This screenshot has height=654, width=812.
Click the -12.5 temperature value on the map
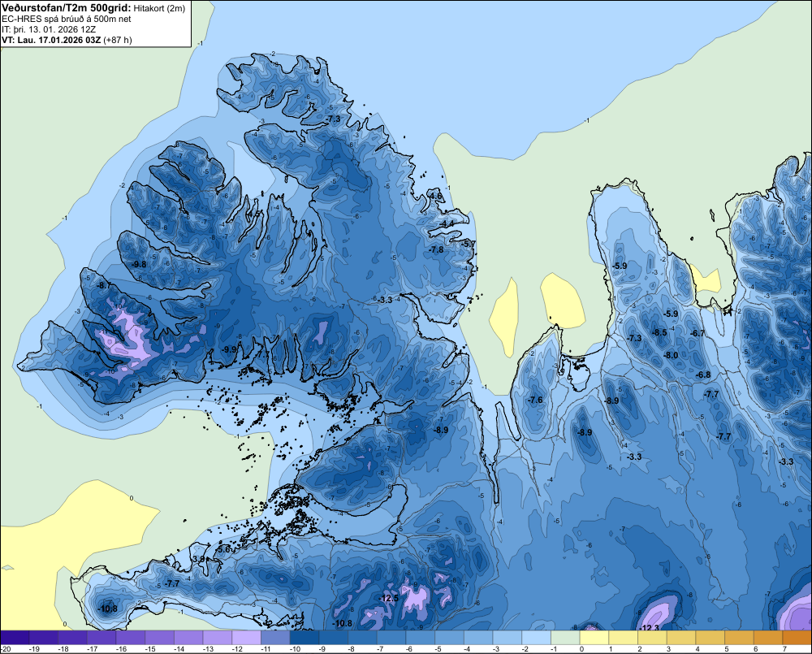pos(388,599)
